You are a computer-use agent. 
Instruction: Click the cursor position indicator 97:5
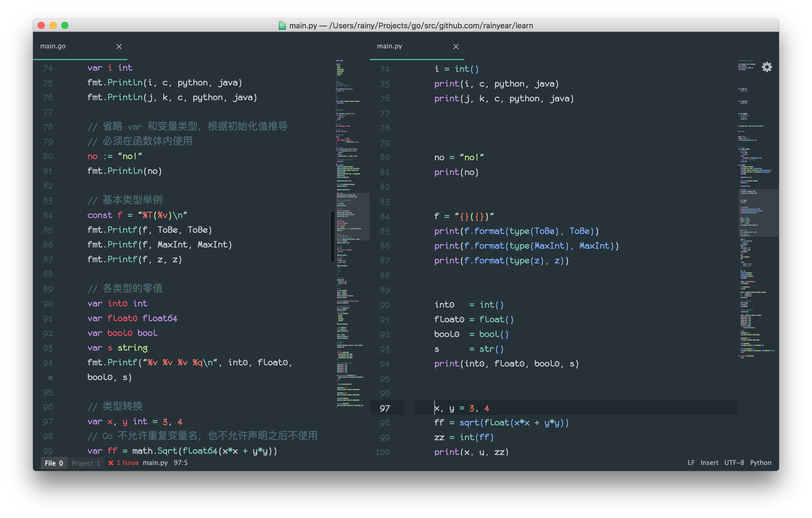tap(180, 463)
